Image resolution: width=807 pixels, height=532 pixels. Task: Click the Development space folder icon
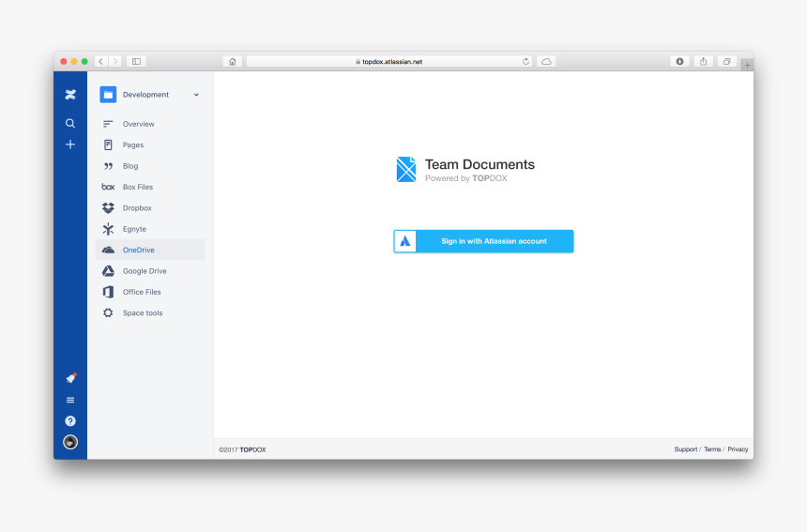pyautogui.click(x=108, y=95)
